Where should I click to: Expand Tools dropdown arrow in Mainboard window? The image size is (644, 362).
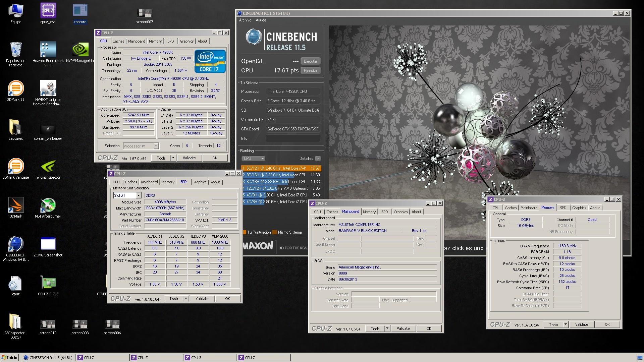(x=387, y=328)
